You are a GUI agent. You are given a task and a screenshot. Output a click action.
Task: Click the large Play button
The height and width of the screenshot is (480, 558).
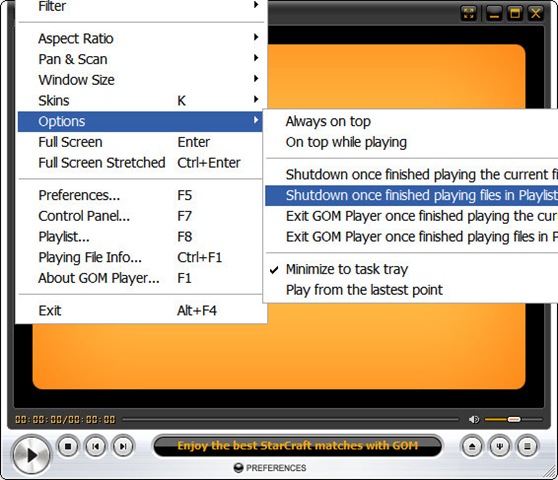(31, 455)
